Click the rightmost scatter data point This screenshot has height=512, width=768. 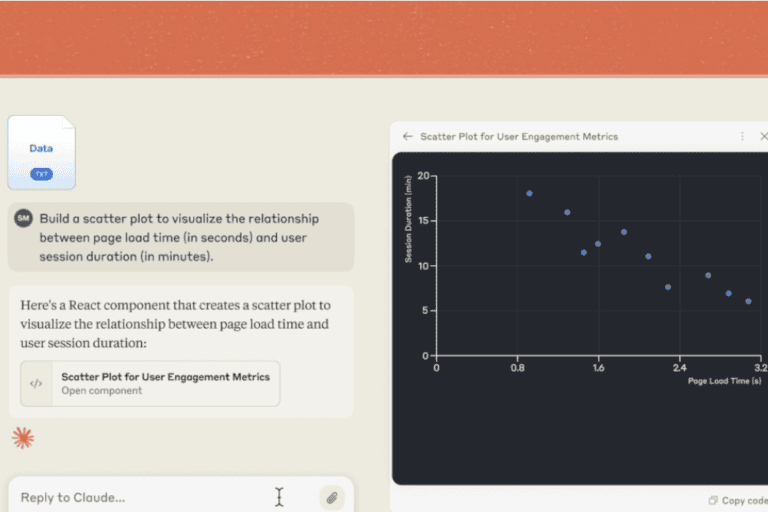click(748, 301)
